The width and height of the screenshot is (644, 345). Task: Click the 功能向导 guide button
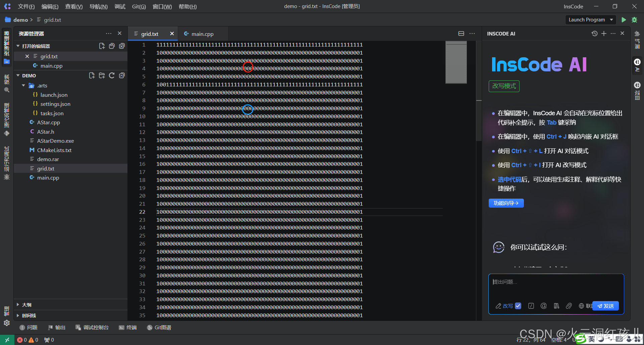[x=506, y=203]
